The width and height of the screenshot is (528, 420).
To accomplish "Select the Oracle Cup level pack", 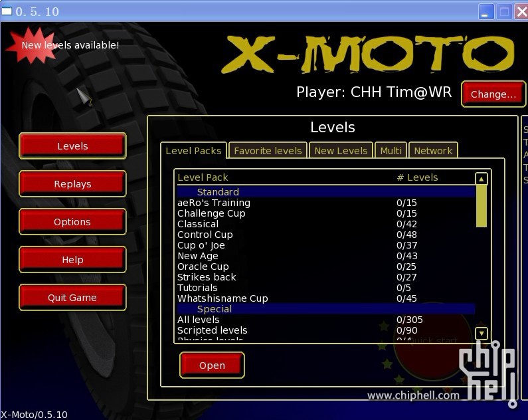I will tap(326, 266).
